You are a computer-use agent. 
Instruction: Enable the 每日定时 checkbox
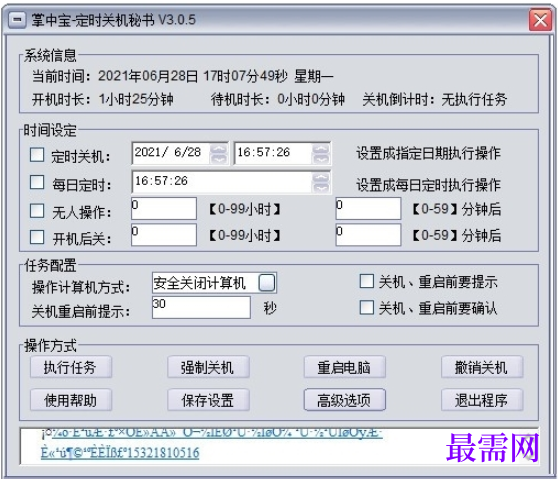point(37,182)
